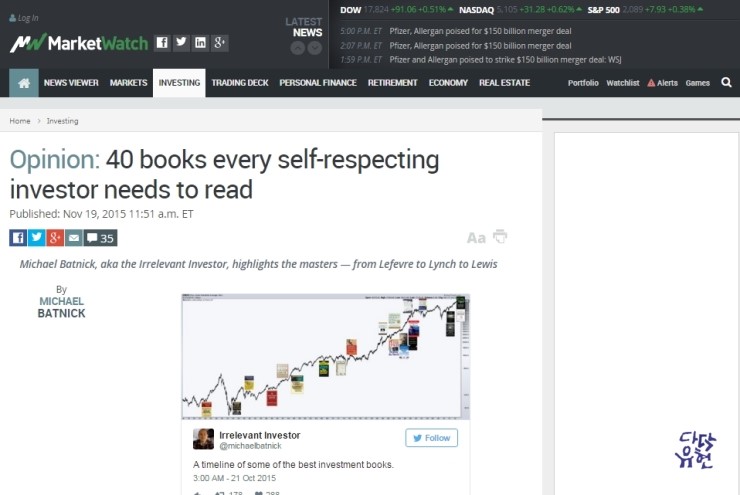Email this article

click(74, 238)
